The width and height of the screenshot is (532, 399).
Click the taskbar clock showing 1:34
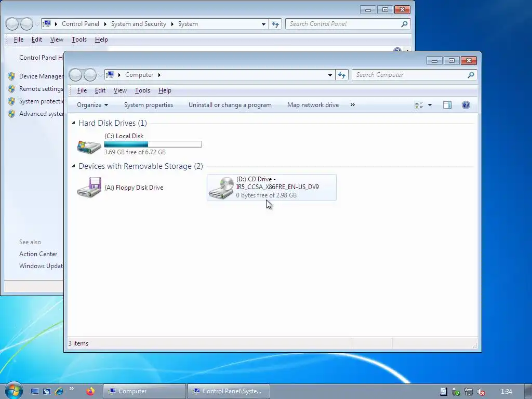click(x=507, y=392)
